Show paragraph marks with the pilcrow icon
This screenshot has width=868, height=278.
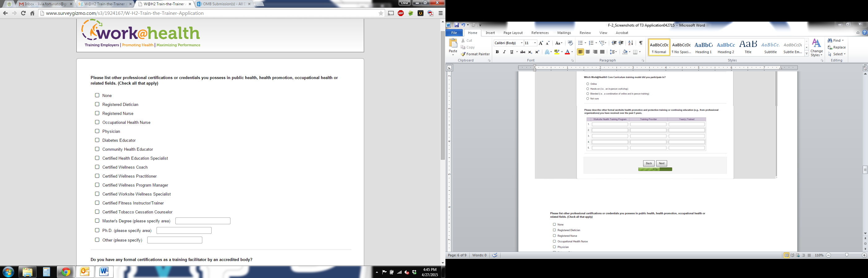(x=641, y=43)
